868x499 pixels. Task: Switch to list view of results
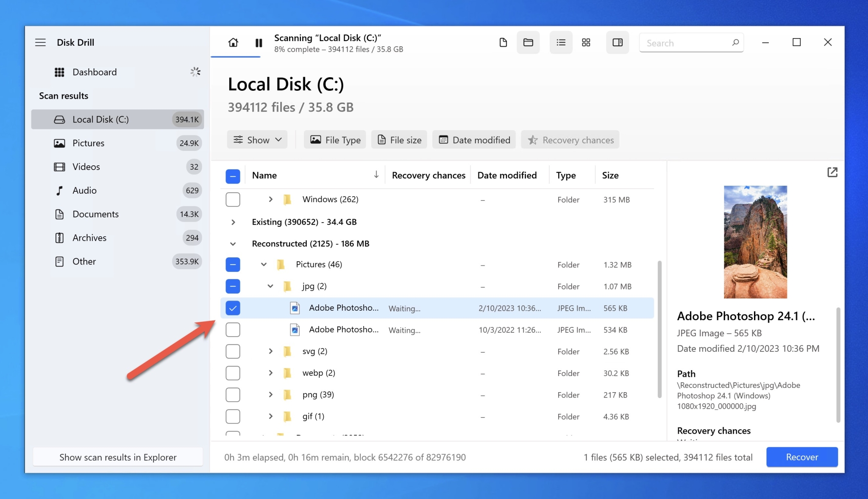pyautogui.click(x=561, y=42)
